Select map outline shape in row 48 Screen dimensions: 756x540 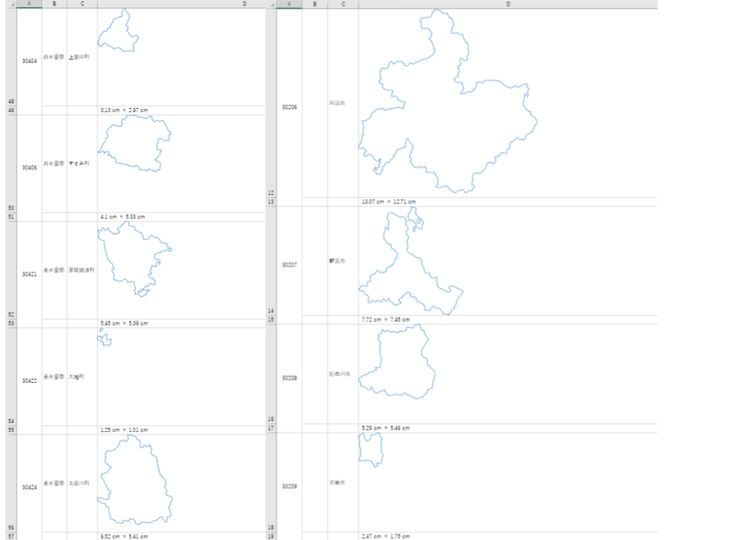118,32
